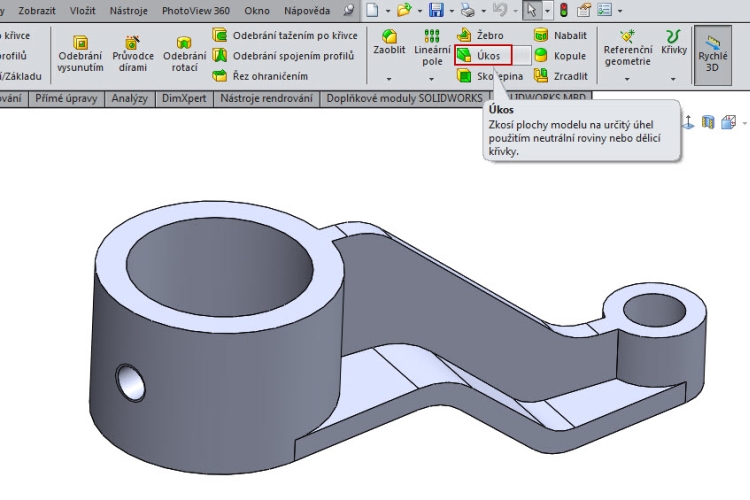Image resolution: width=750 pixels, height=500 pixels.
Task: Open the save dropdown arrow
Action: (452, 11)
